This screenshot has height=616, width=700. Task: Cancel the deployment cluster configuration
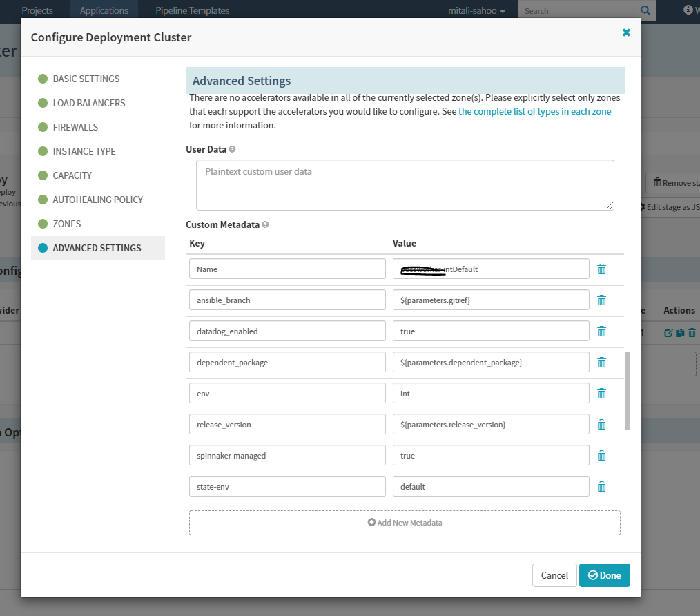click(x=554, y=575)
